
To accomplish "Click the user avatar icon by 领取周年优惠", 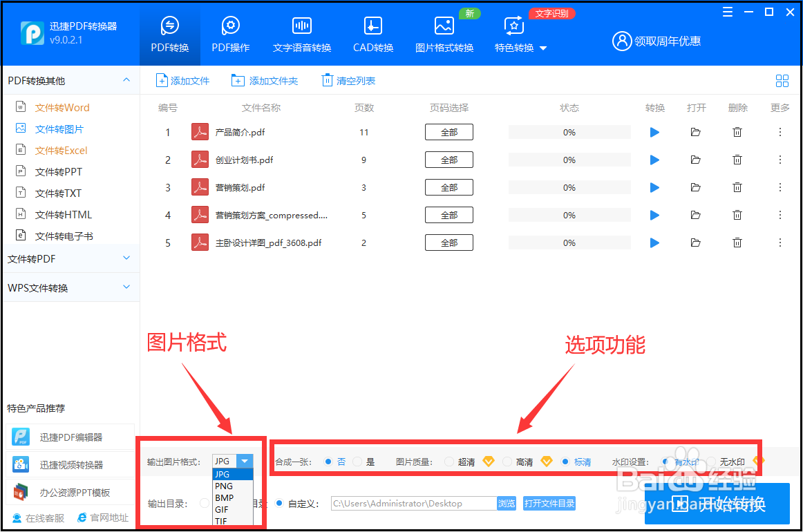I will 622,41.
